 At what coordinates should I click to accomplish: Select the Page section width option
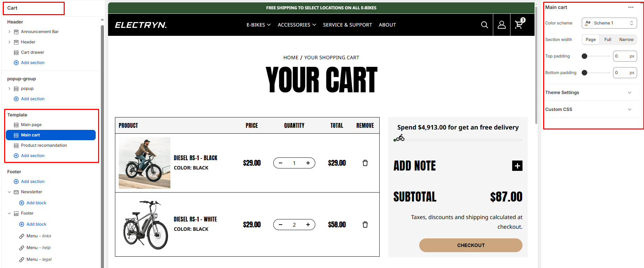click(x=591, y=40)
